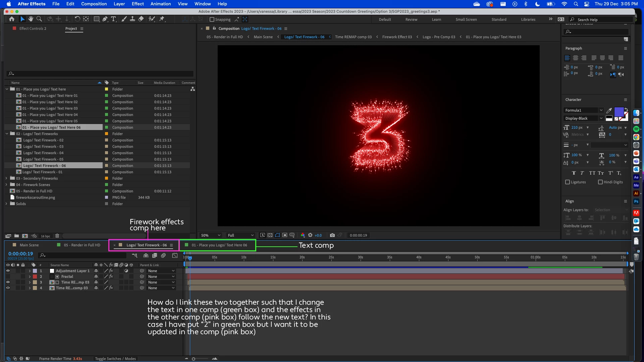Screen dimensions: 644x362
Task: Select the Puppet Pin tool
Action: [162, 19]
